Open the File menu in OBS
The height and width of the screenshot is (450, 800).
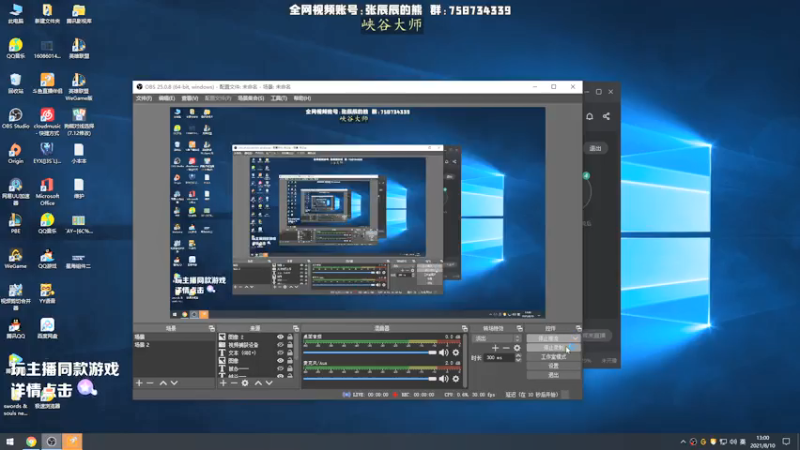tap(143, 98)
